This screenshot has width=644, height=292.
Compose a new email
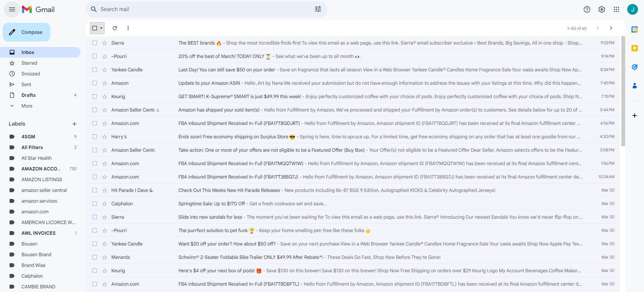point(26,32)
